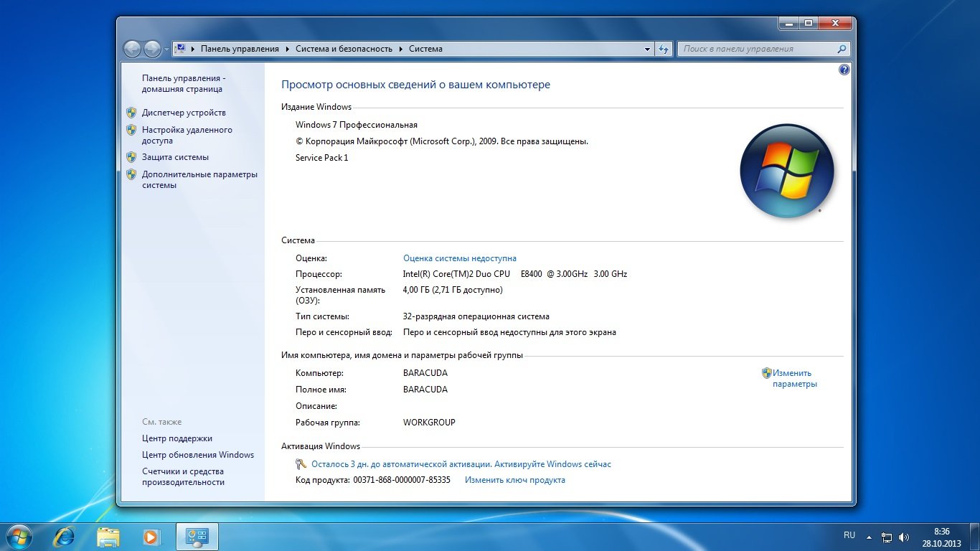Click the Show desktop button strip
This screenshot has width=980, height=551.
974,537
